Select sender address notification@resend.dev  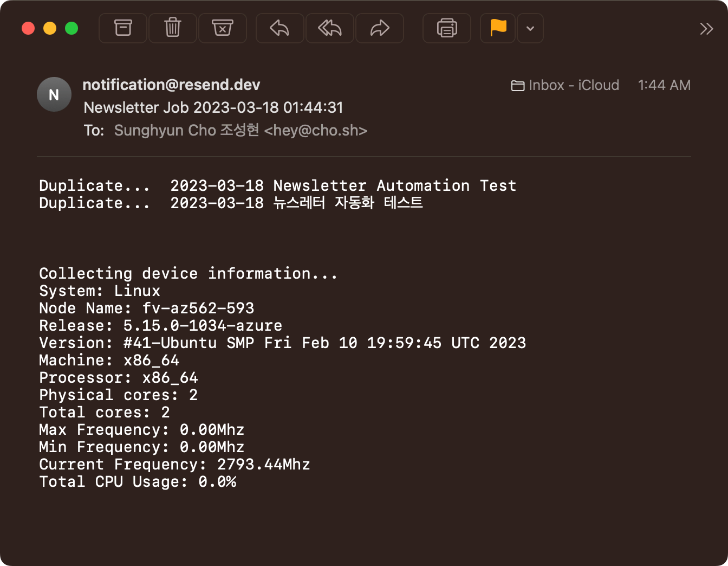171,85
